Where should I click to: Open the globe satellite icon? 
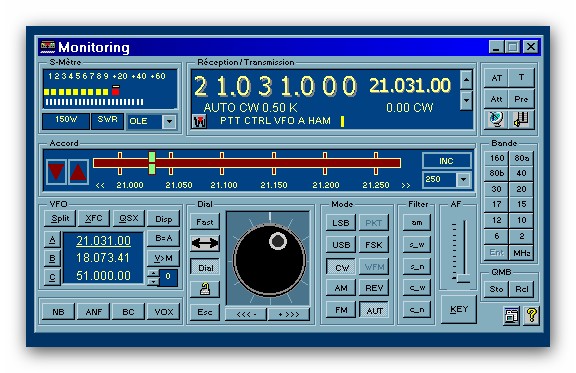pyautogui.click(x=496, y=119)
